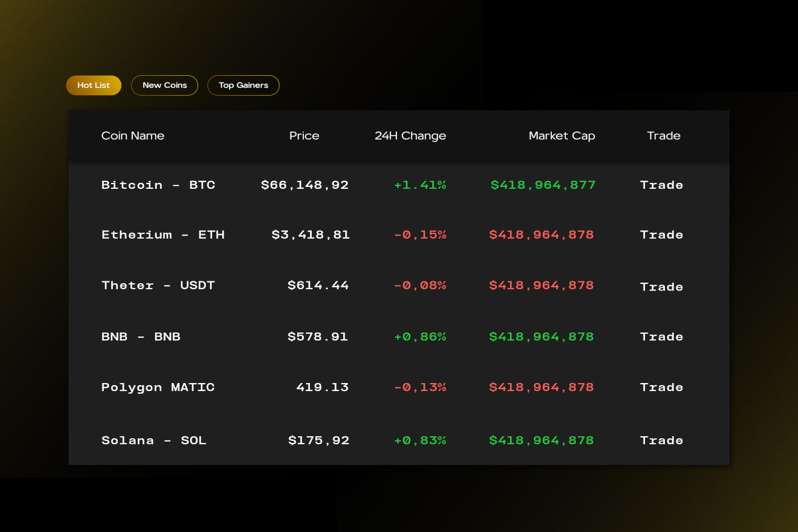
Task: Select the Polygon MATIC coin name
Action: (158, 387)
